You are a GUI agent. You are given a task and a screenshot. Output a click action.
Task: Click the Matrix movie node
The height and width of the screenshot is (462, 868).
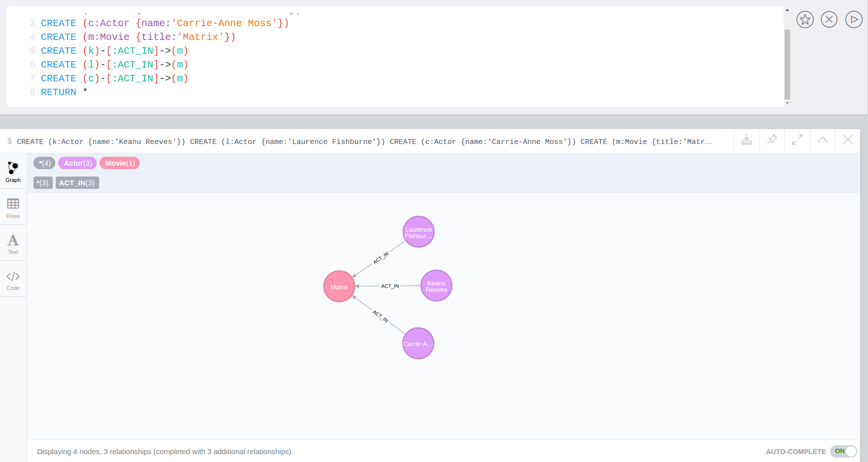[x=339, y=286]
